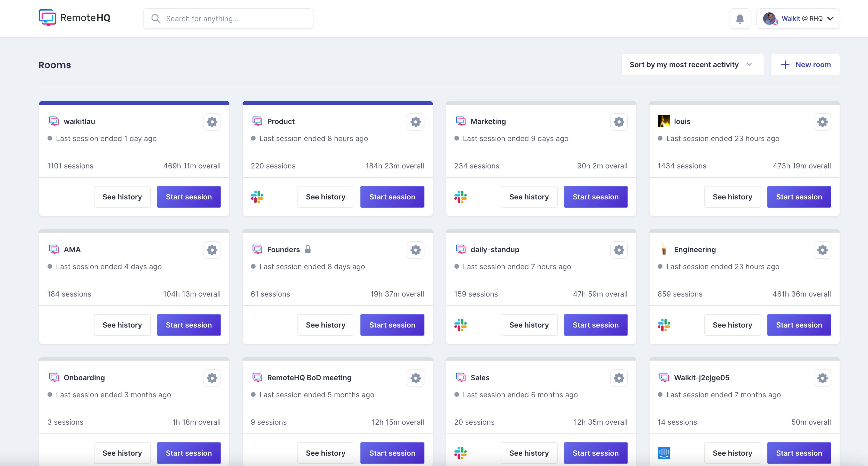Viewport: 868px width, 466px height.
Task: Click Intercom icon on Waikit-j2cjge05 room
Action: click(664, 453)
